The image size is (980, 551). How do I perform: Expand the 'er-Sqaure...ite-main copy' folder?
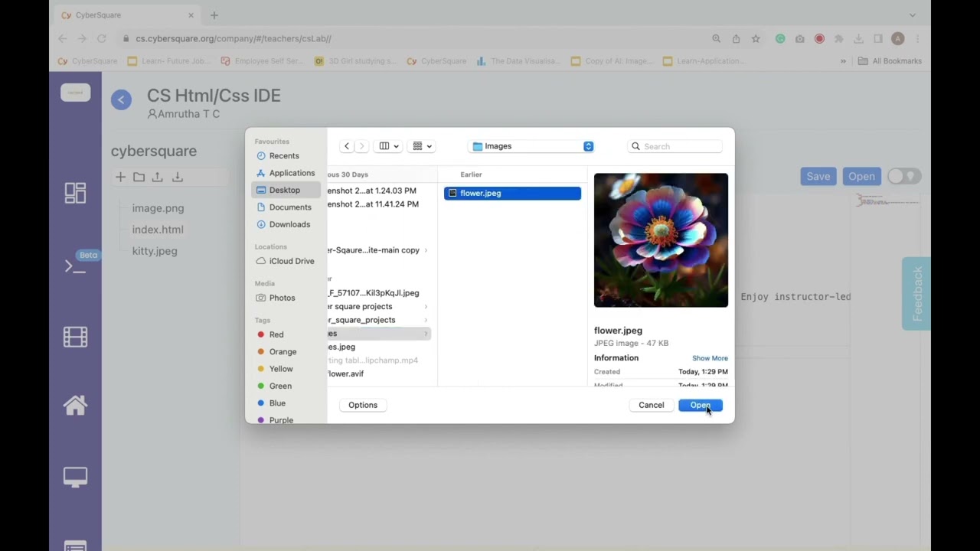[x=426, y=250]
